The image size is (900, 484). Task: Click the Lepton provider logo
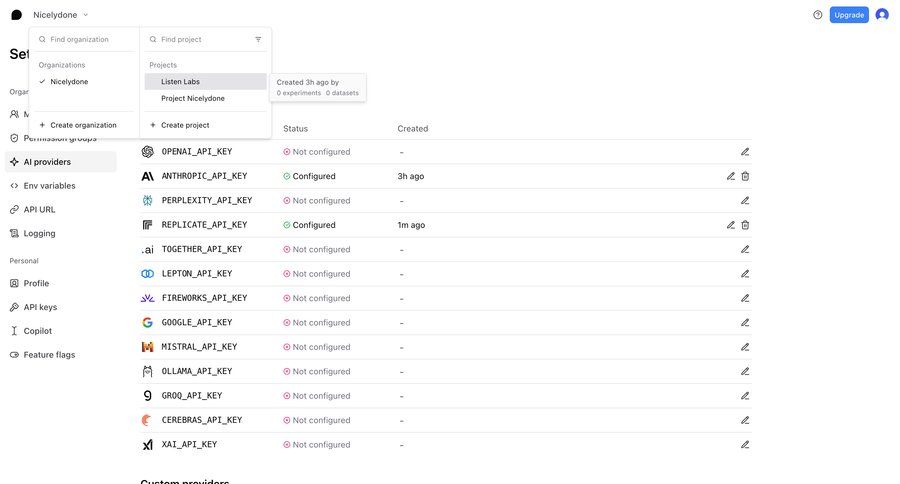[x=148, y=274]
